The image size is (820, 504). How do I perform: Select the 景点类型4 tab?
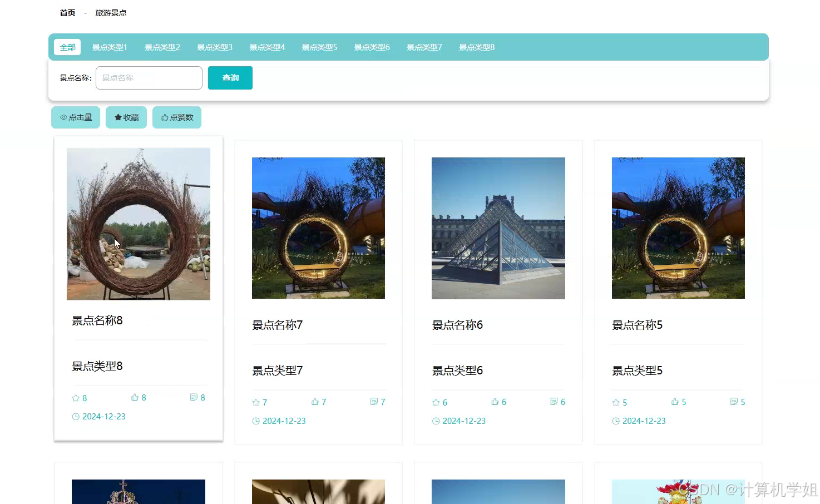[267, 47]
